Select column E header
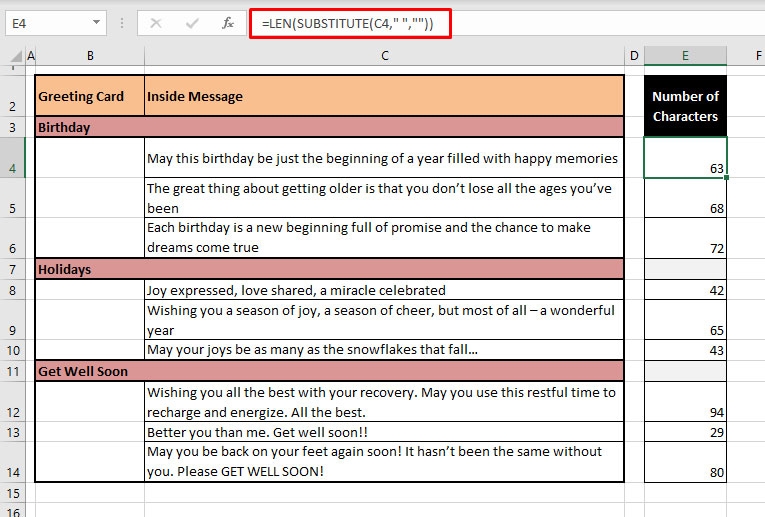This screenshot has width=765, height=517. point(685,56)
